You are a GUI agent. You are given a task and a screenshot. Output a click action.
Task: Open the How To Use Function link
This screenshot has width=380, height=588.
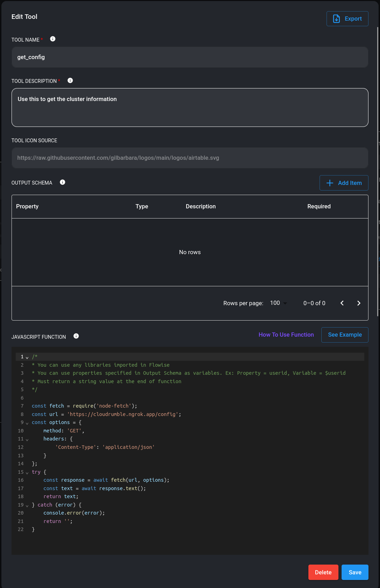tap(286, 335)
